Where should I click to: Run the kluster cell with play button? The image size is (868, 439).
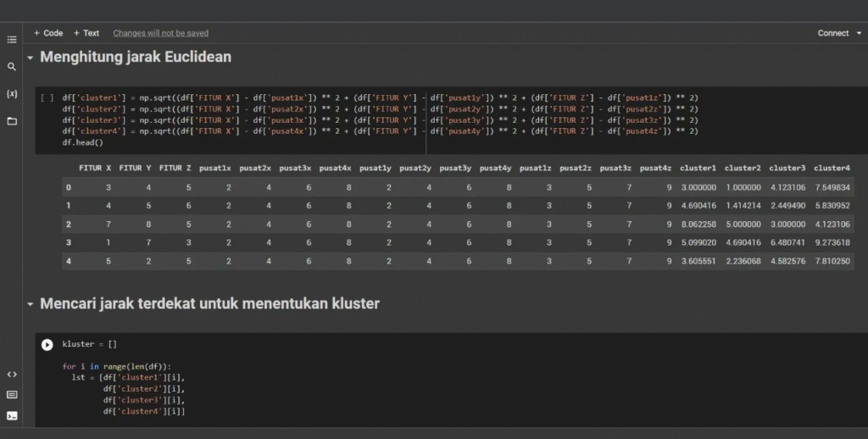(x=47, y=345)
